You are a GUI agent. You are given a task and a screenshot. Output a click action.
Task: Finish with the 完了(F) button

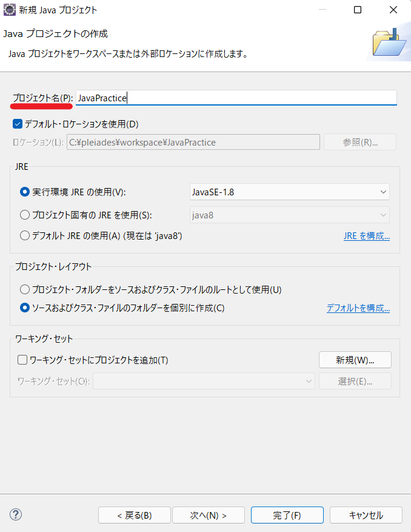coord(287,515)
